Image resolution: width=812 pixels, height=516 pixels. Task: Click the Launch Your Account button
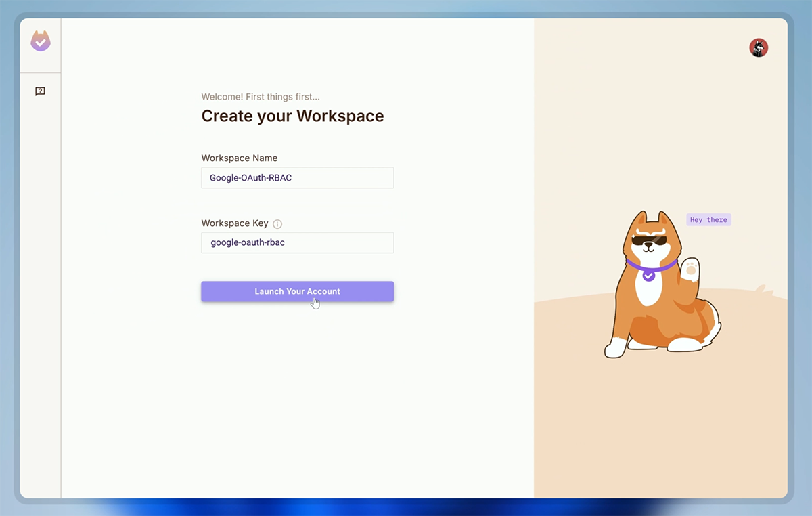pyautogui.click(x=297, y=291)
